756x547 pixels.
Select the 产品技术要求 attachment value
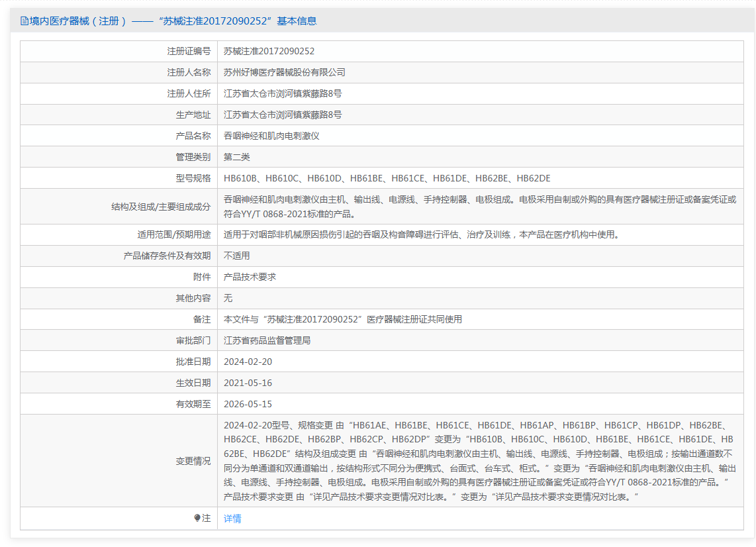point(250,277)
